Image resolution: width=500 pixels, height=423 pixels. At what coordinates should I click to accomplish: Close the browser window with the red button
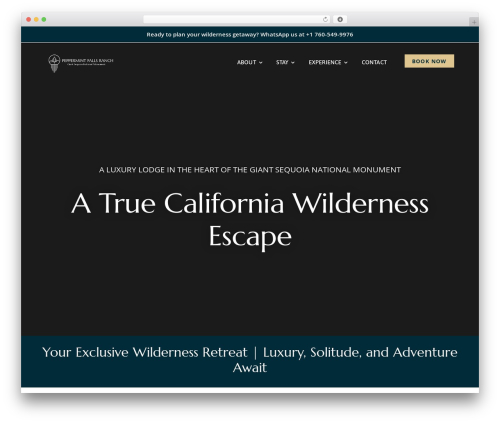(29, 19)
